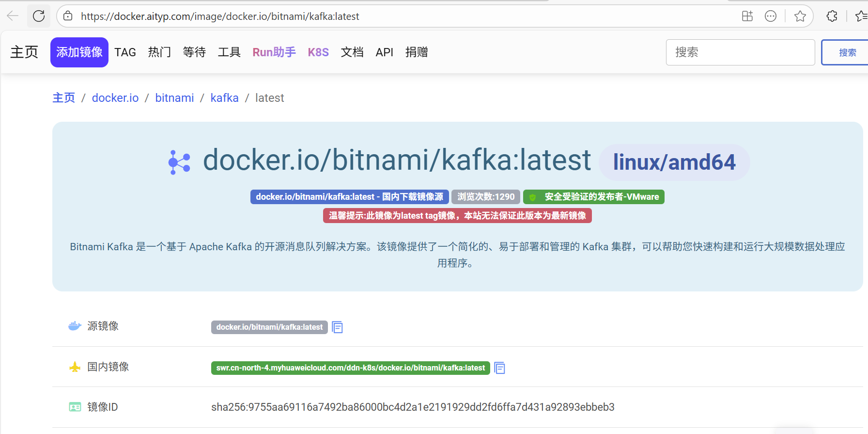The width and height of the screenshot is (868, 434).
Task: Click the green shield verified icon
Action: coord(533,197)
